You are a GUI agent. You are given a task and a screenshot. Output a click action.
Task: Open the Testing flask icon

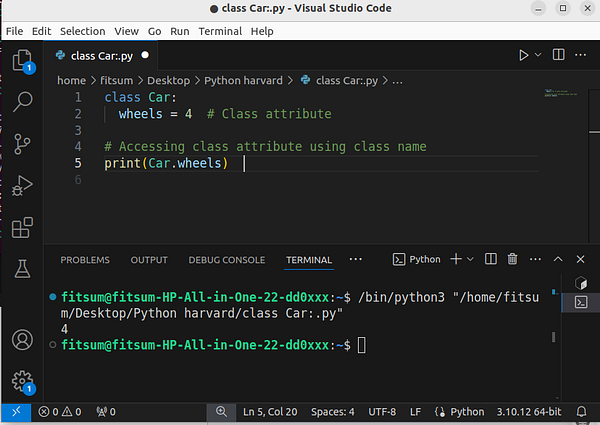(22, 269)
